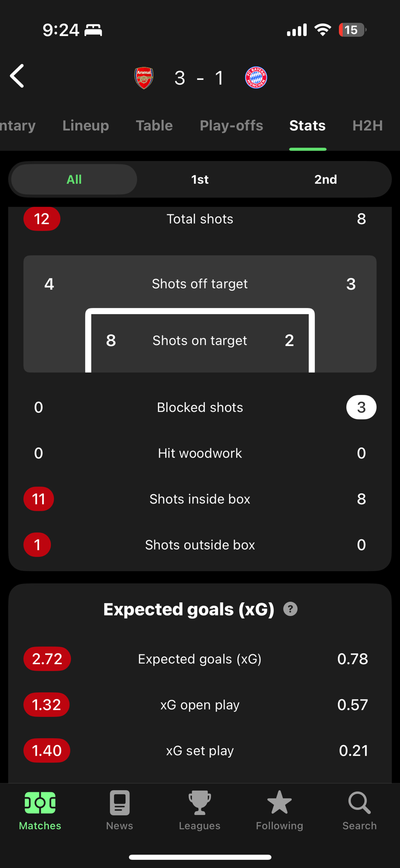Viewport: 400px width, 868px height.
Task: Tap the 3 - 1 match score
Action: coord(199,78)
